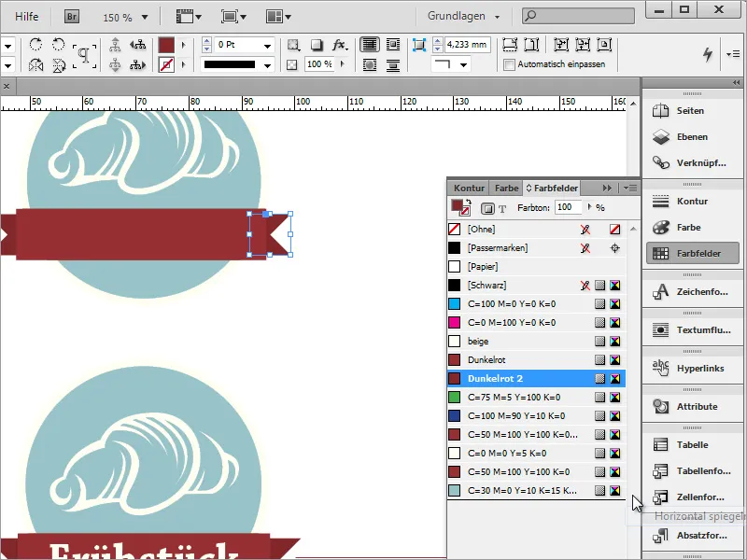Open Attribute panel

pyautogui.click(x=692, y=407)
